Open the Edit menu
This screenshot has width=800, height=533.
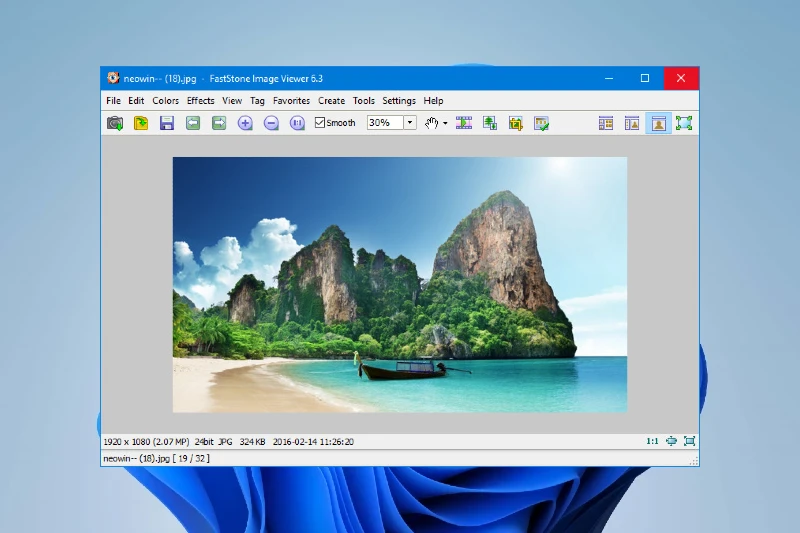[136, 100]
